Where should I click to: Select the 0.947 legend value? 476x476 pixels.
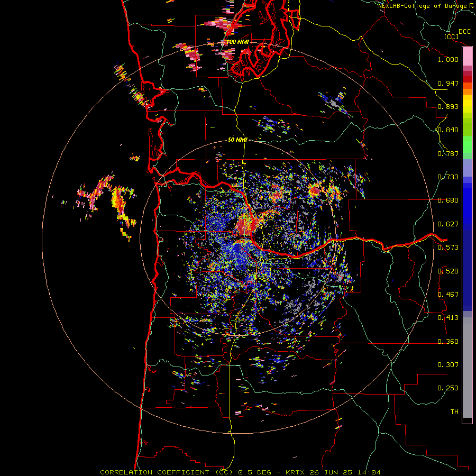coord(448,83)
